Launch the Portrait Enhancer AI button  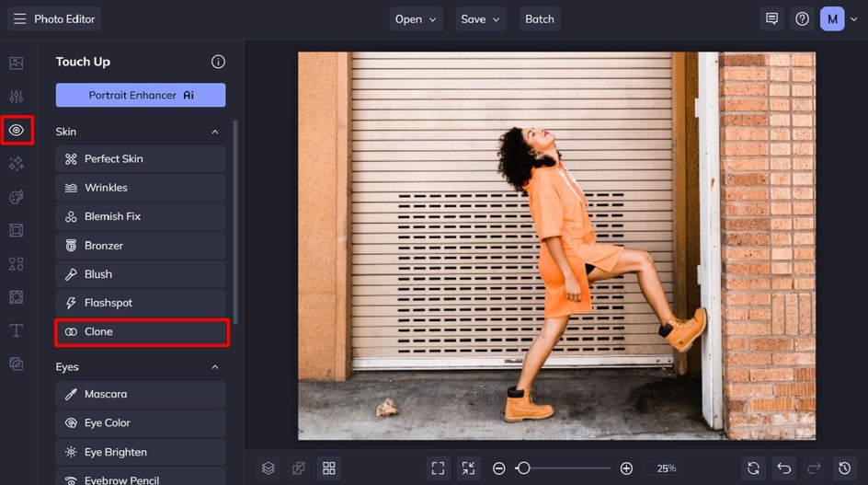pyautogui.click(x=141, y=96)
